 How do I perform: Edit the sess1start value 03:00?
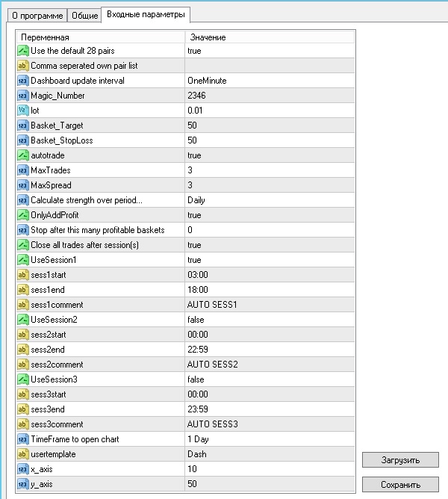click(x=270, y=275)
